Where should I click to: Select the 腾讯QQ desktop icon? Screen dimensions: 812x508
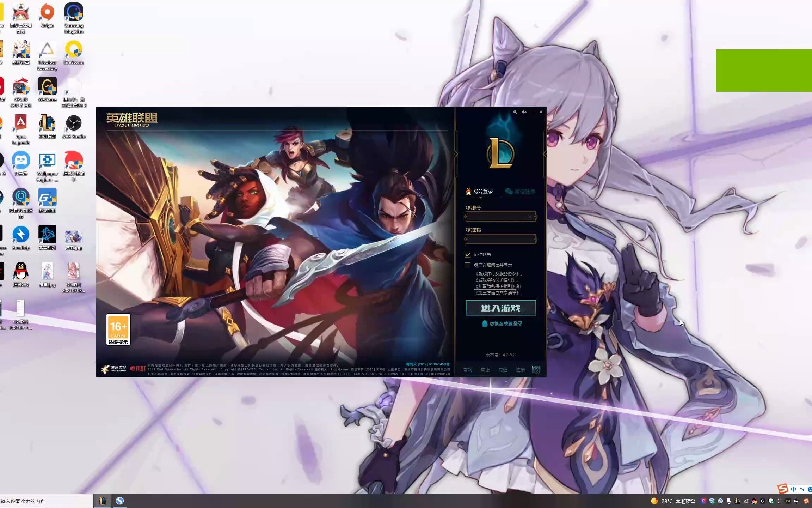coord(21,275)
